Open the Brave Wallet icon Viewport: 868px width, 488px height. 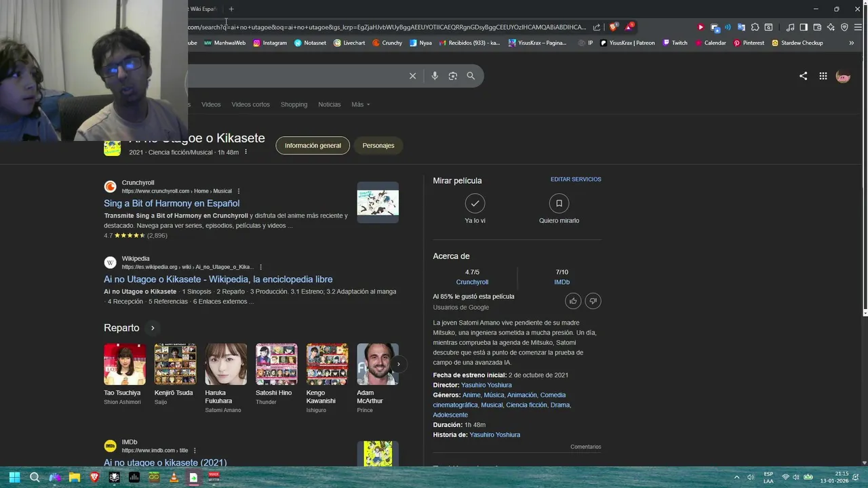817,27
